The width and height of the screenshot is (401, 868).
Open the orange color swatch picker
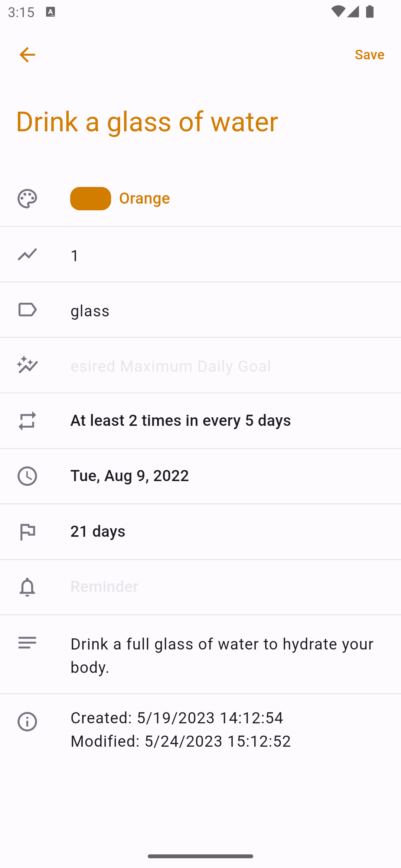click(91, 198)
